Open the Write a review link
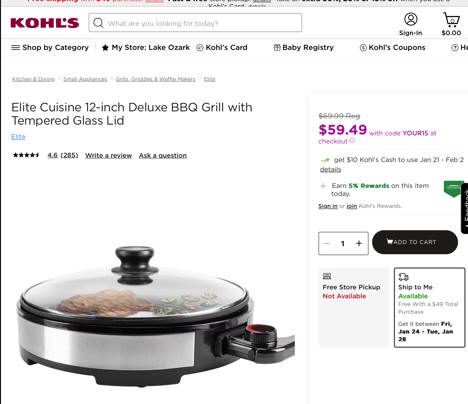Image resolution: width=468 pixels, height=404 pixels. tap(109, 155)
